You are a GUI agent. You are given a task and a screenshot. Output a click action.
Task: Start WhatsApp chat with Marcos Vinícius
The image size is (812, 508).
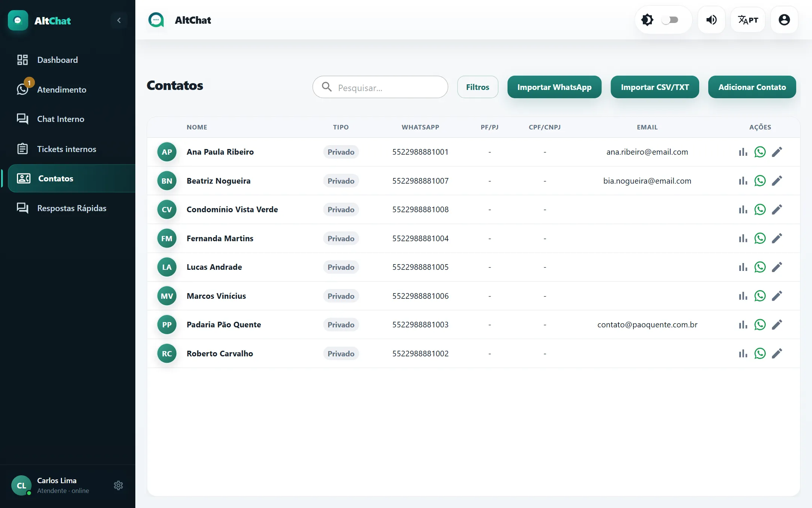click(x=760, y=296)
